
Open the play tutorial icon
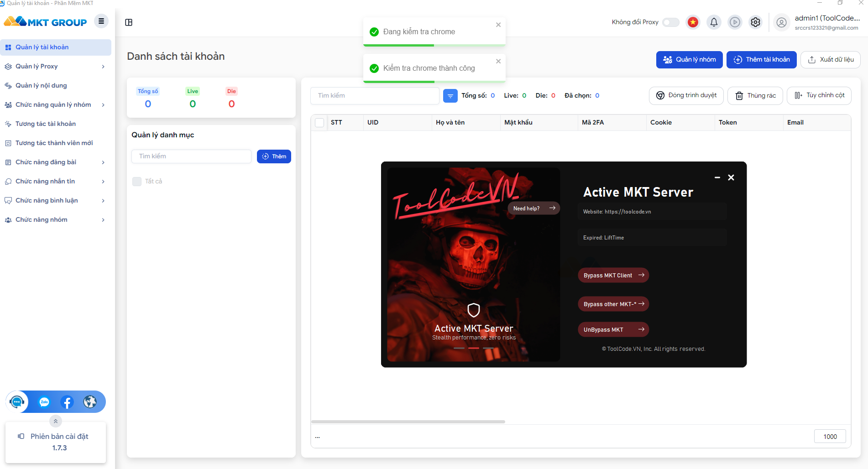[x=735, y=22]
